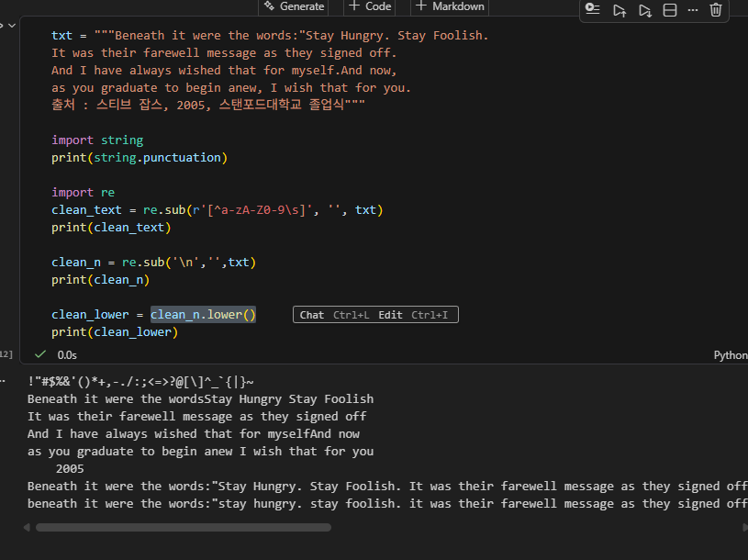
Task: Click 'txt' variable at string definition
Action: 61,36
